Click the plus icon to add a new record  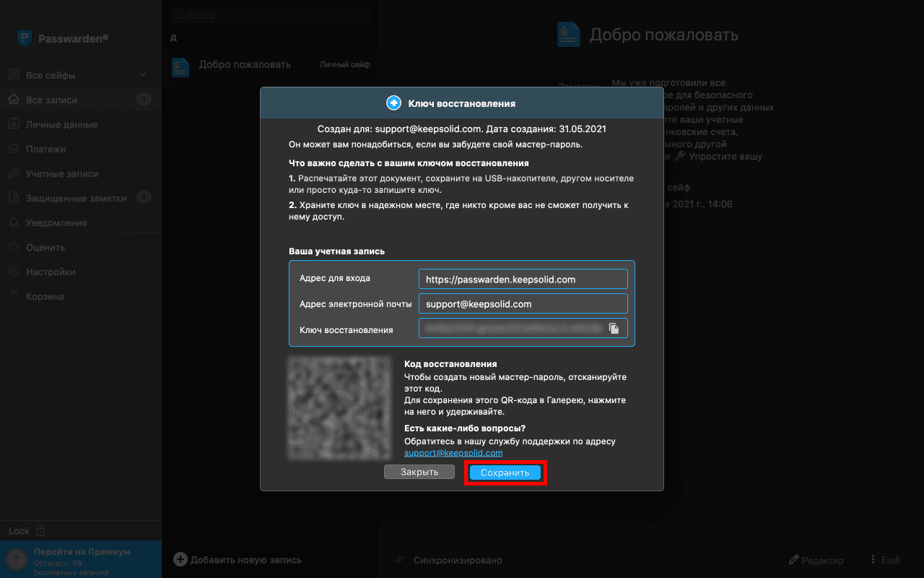[180, 559]
